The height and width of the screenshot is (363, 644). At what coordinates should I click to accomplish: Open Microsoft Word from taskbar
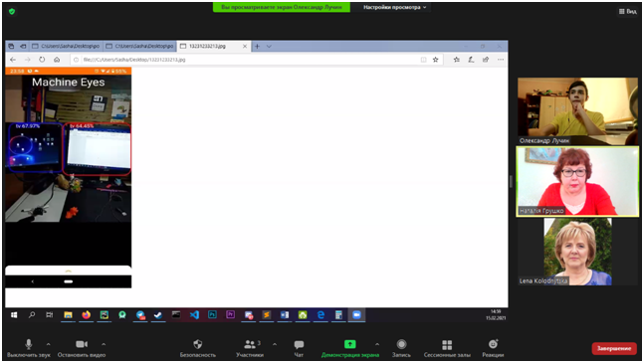285,314
